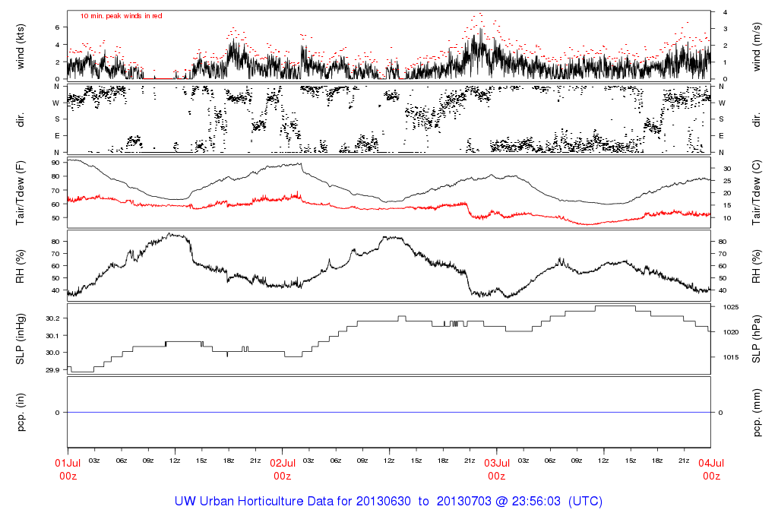Select the 'pcp. (in)' axis label
The width and height of the screenshot is (778, 532).
[x=21, y=413]
